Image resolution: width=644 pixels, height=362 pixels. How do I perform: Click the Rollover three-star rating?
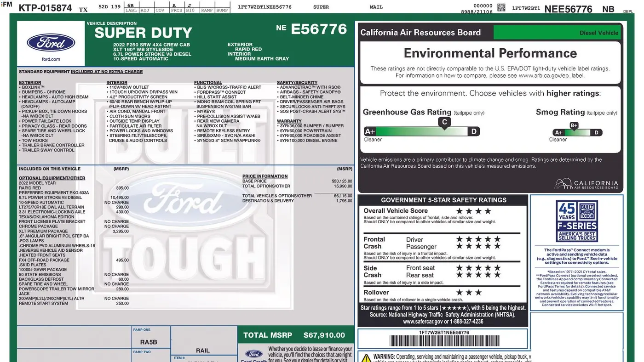click(469, 292)
